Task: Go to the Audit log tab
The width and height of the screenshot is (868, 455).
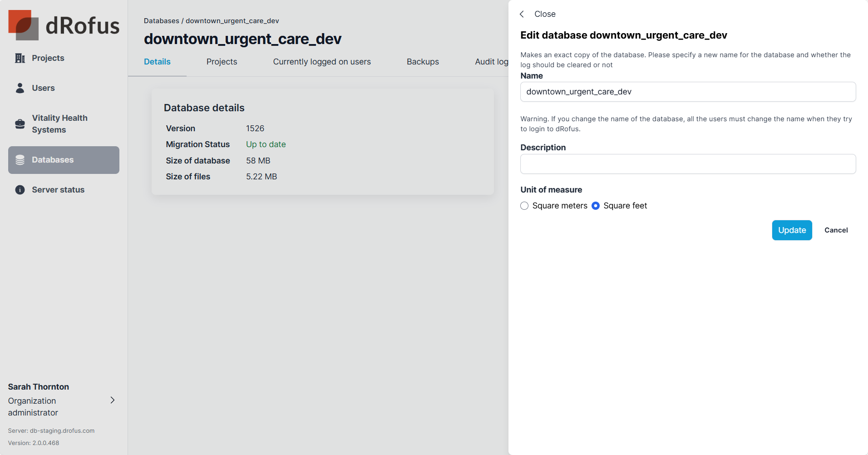Action: tap(491, 62)
